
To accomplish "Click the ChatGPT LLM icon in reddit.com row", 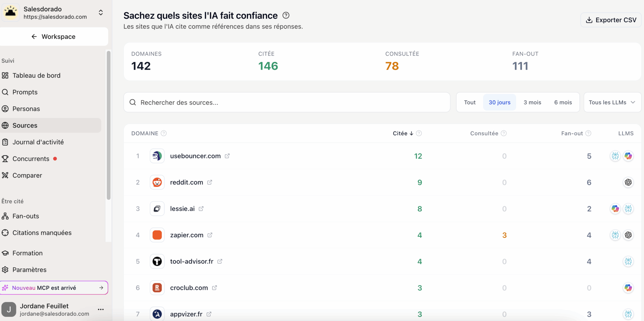I will [628, 182].
